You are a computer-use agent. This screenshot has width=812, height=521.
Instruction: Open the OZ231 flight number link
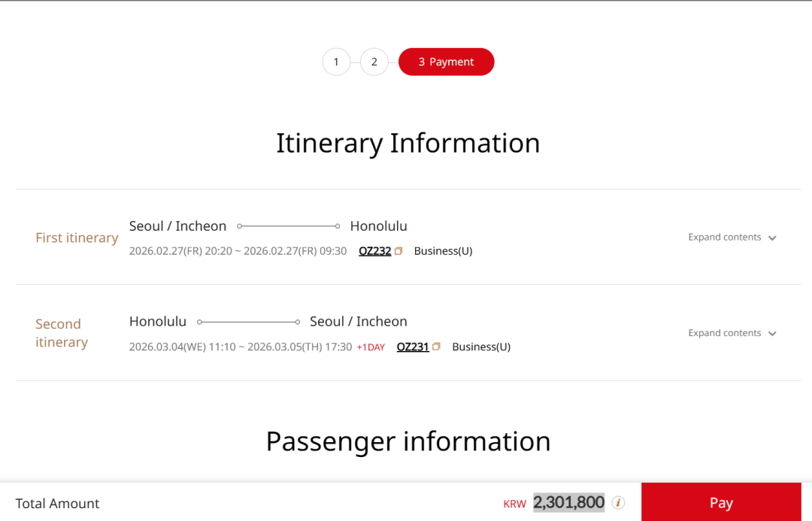(x=412, y=347)
